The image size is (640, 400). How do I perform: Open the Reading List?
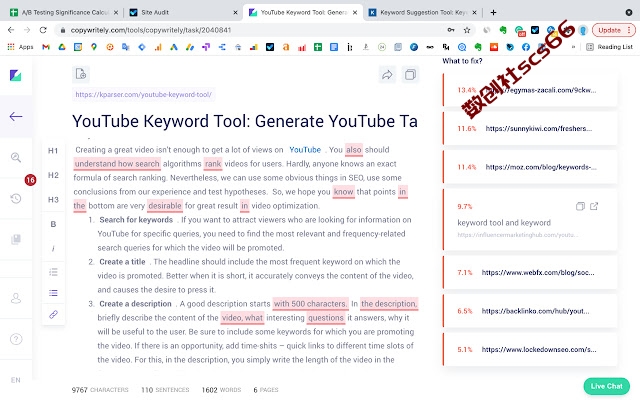[x=609, y=47]
